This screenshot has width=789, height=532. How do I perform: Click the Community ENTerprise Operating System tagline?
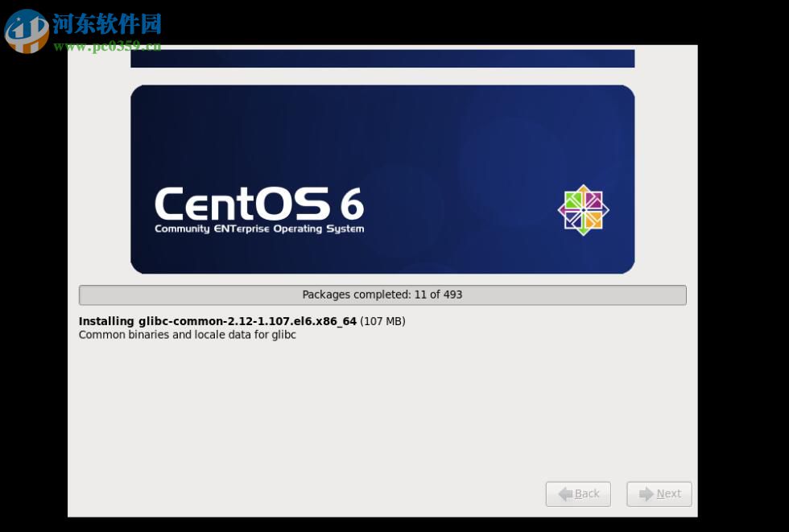pos(259,229)
